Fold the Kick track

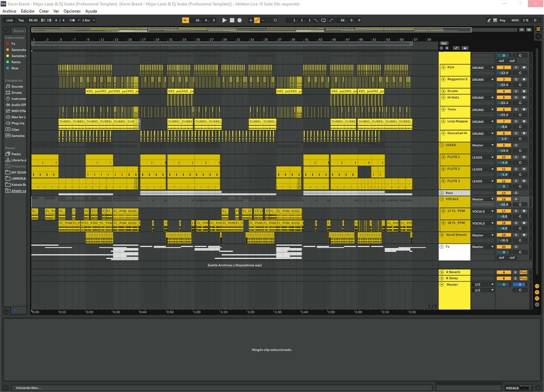(443, 67)
